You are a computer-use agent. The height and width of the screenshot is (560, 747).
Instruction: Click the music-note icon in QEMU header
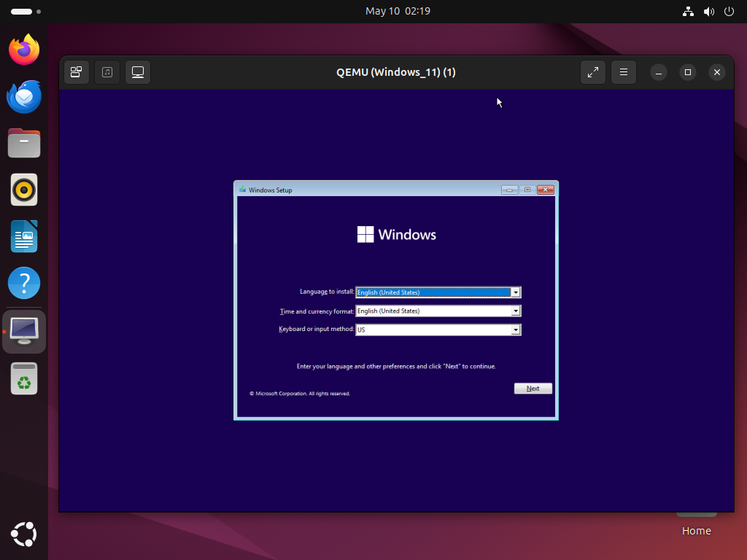coord(107,72)
